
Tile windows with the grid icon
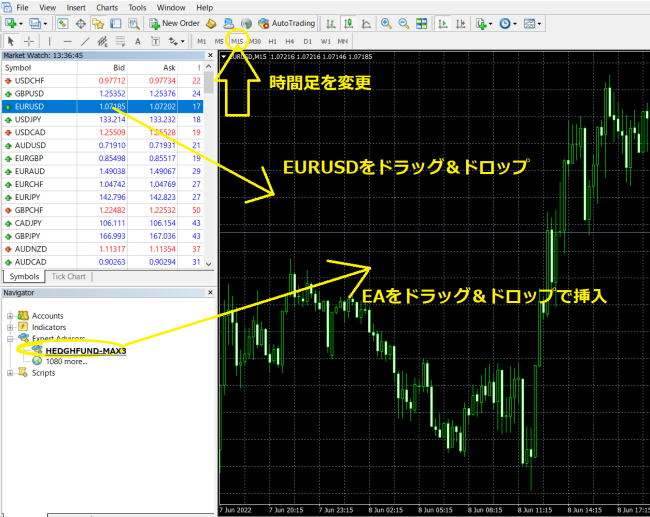pos(422,24)
